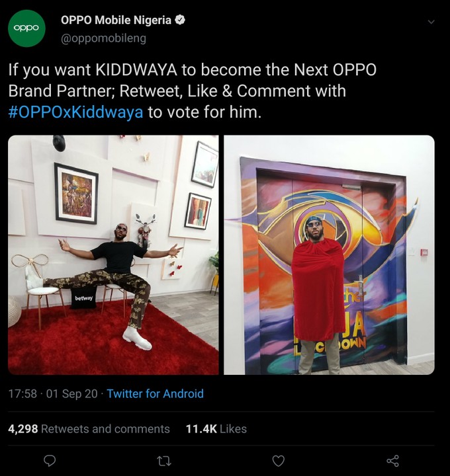Click the betway bag in the left photo
Viewport: 450px width, 476px height.
[84, 299]
